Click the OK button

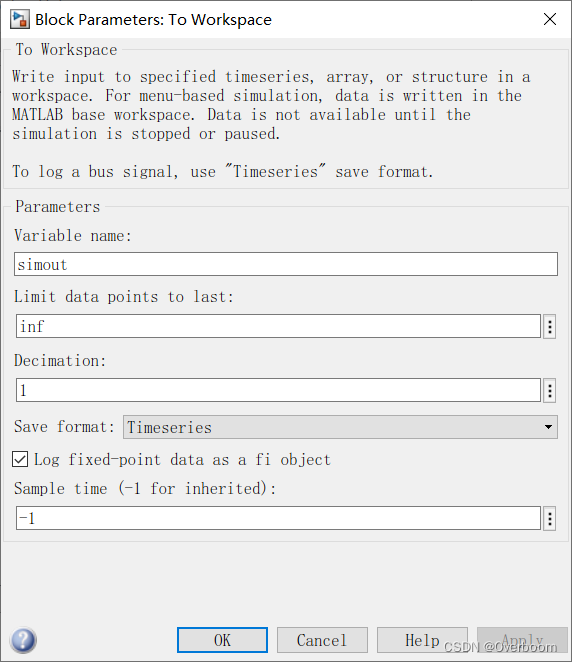[222, 640]
